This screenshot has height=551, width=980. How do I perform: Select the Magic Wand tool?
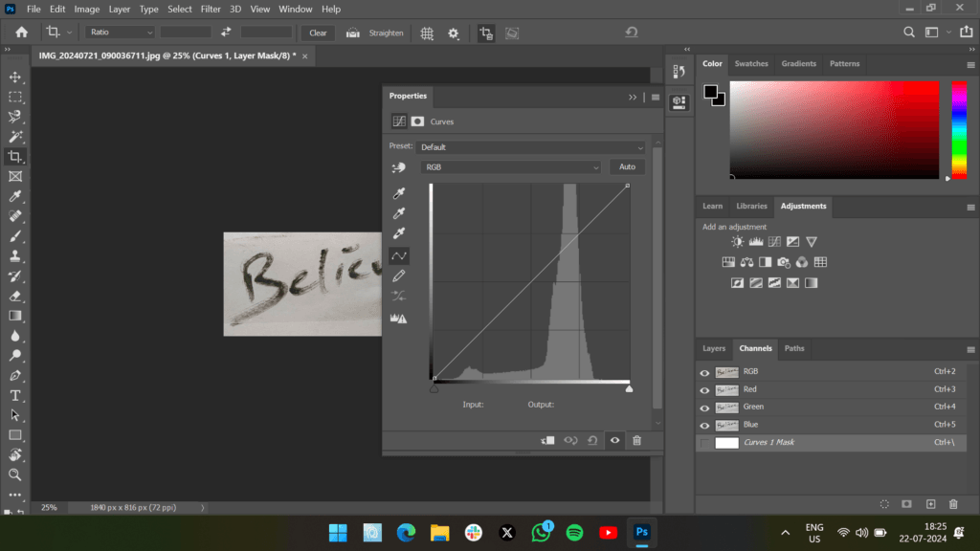coord(15,137)
